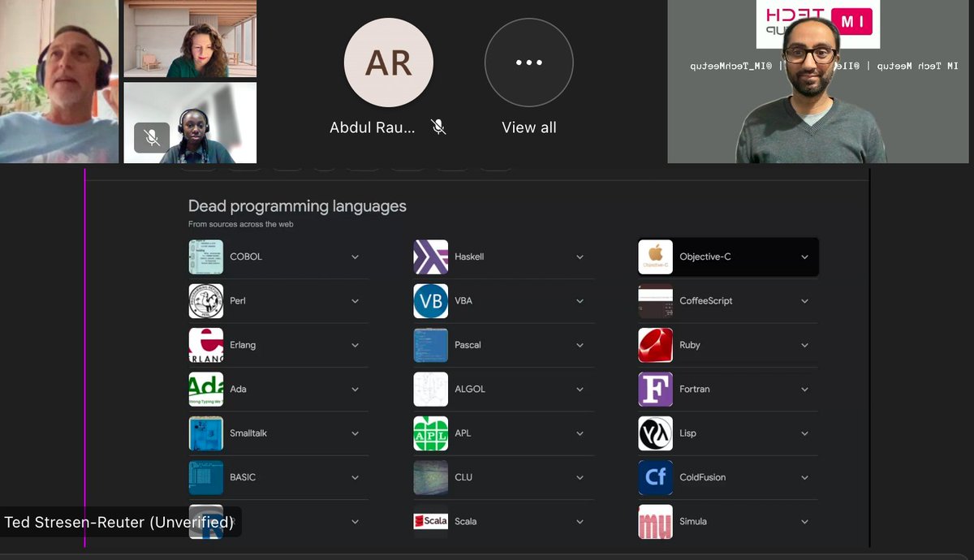Screen dimensions: 974x560
Task: Click the View all participants label
Action: pyautogui.click(x=529, y=127)
